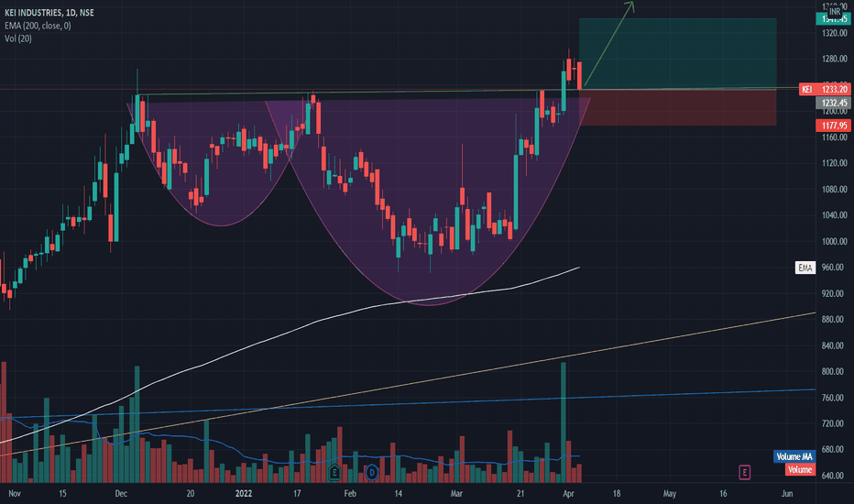854x504 pixels.
Task: Click the upcoming earnings E marker near May
Action: (x=745, y=473)
